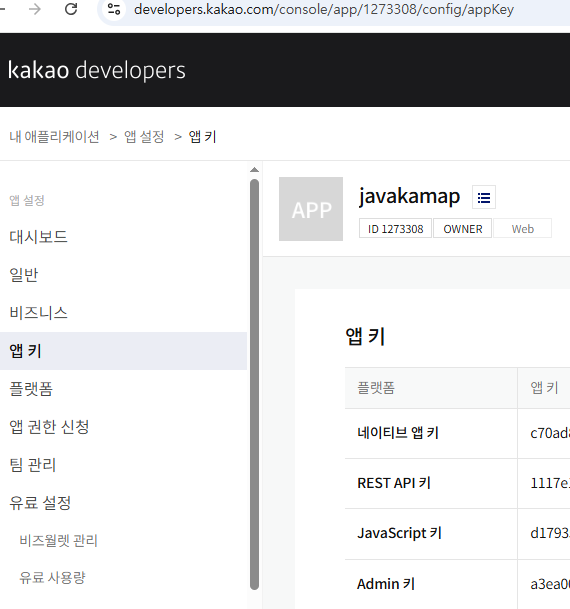Click the javakamap app title
Screen dimensions: 570x609
click(x=409, y=196)
